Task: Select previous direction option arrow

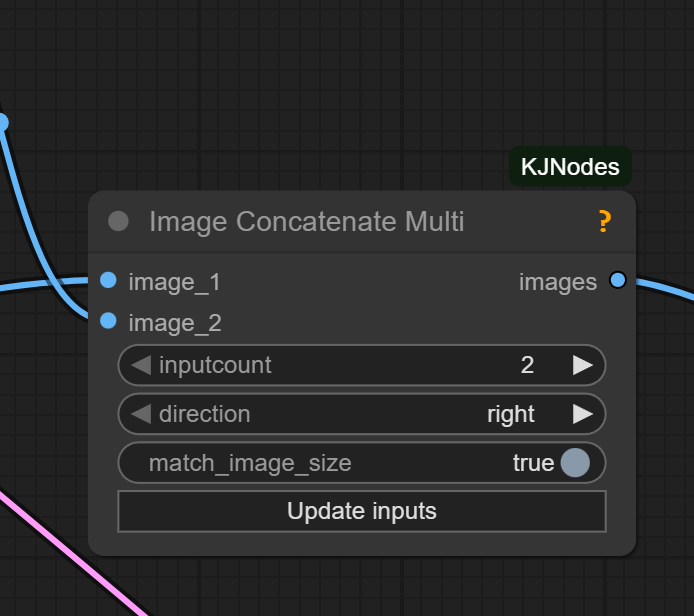Action: (141, 414)
